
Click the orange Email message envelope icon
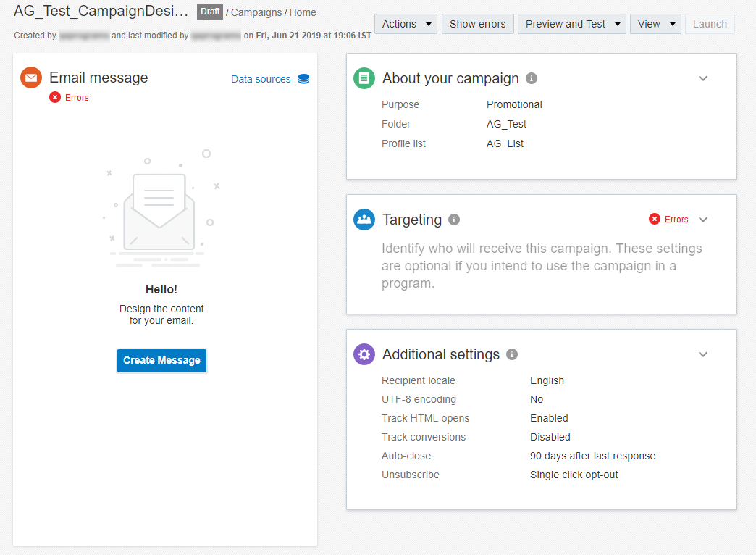click(31, 78)
